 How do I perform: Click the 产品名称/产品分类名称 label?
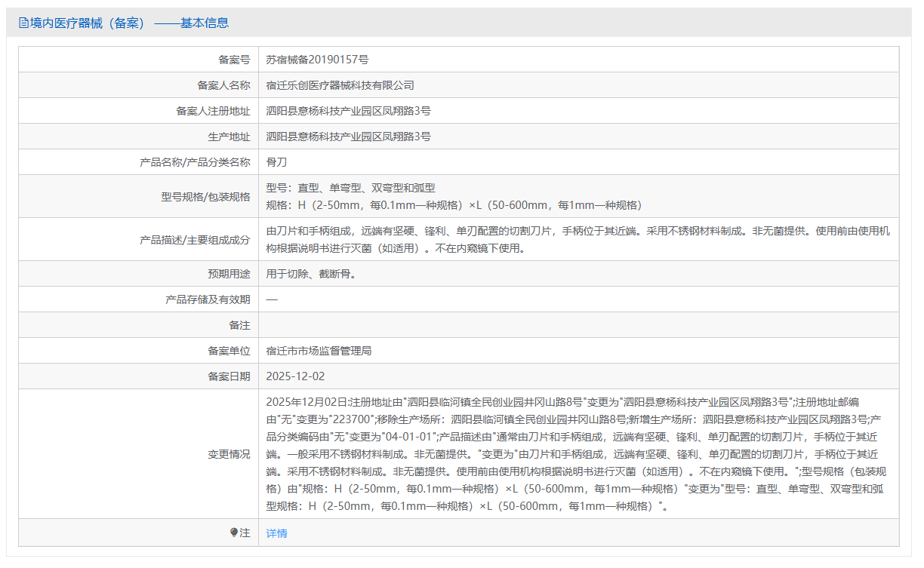(196, 162)
